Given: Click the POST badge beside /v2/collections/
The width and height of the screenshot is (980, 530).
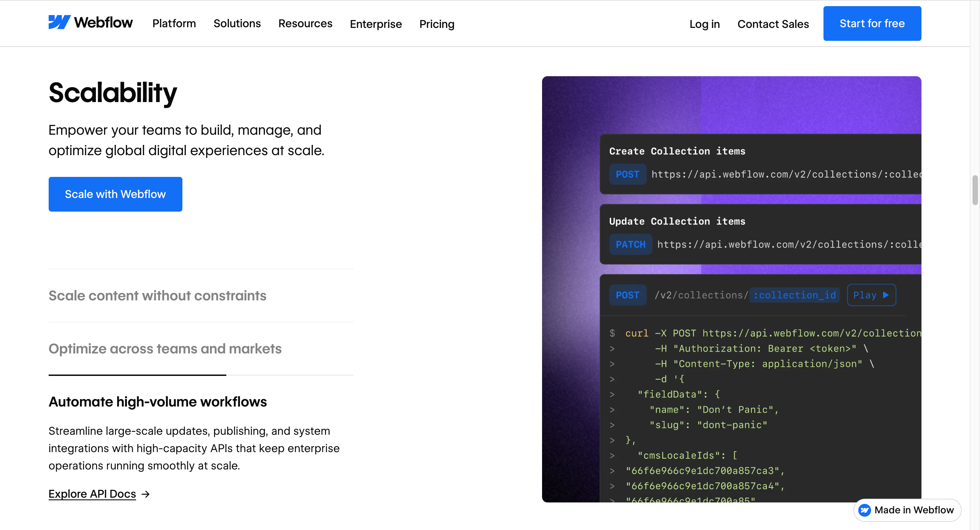Looking at the screenshot, I should pos(627,295).
